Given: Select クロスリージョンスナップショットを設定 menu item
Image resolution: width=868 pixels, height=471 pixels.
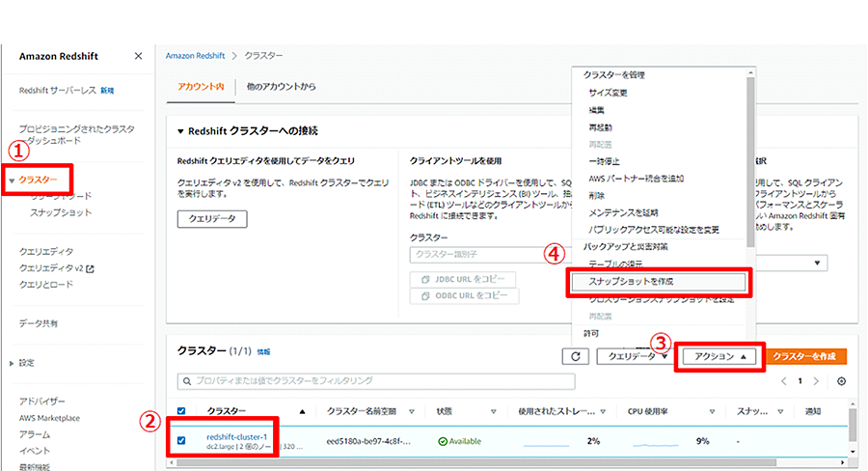Looking at the screenshot, I should tap(661, 300).
